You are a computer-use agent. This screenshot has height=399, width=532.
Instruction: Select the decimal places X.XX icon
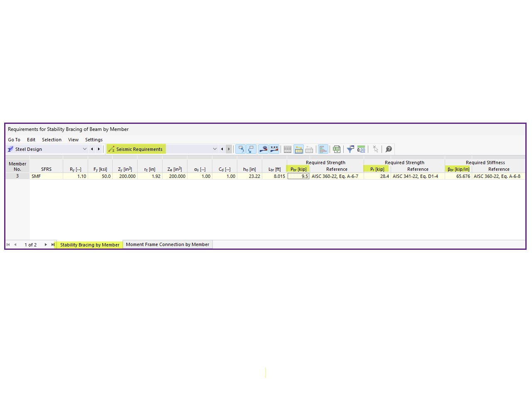tap(274, 149)
